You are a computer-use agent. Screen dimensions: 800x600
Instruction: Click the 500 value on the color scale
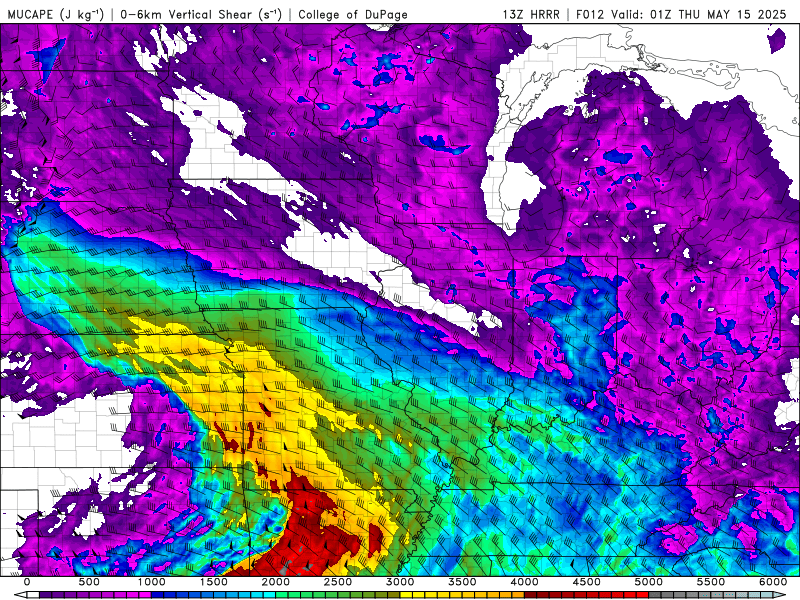pos(89,582)
